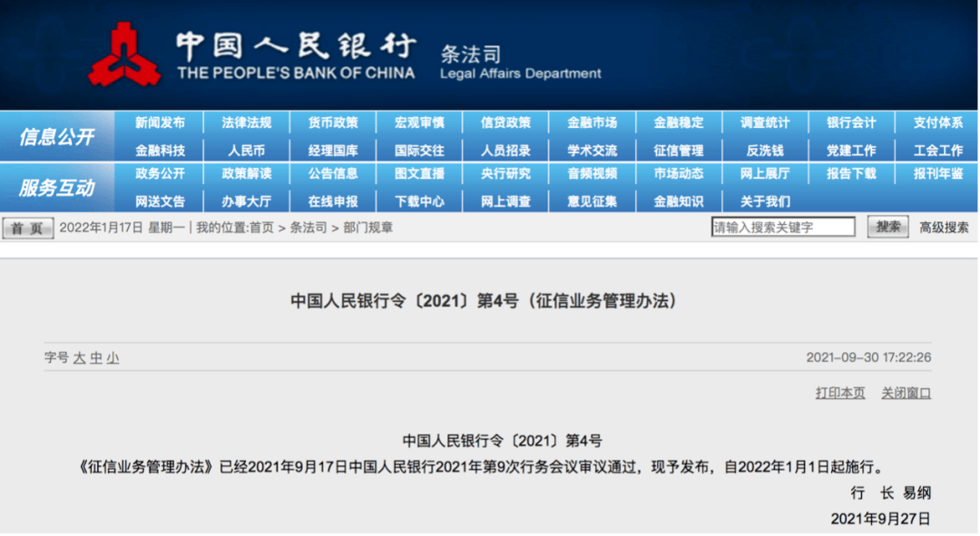The width and height of the screenshot is (980, 536).
Task: Click the 搜索 search button
Action: (x=887, y=227)
